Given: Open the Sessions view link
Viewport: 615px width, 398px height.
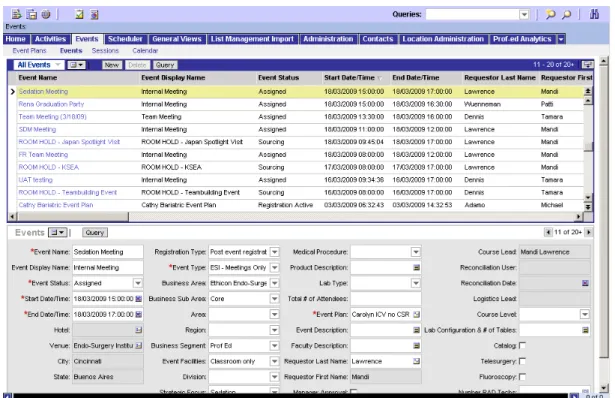Looking at the screenshot, I should point(105,51).
